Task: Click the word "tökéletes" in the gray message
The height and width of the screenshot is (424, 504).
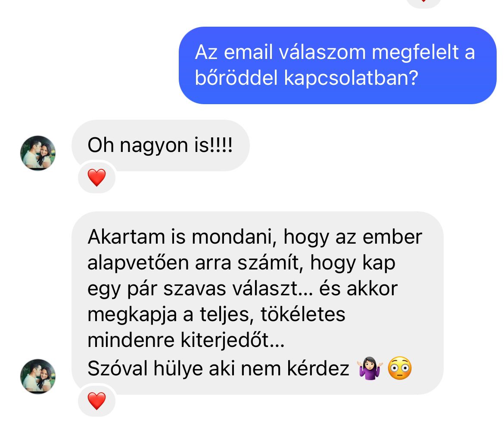Action: coord(303,314)
